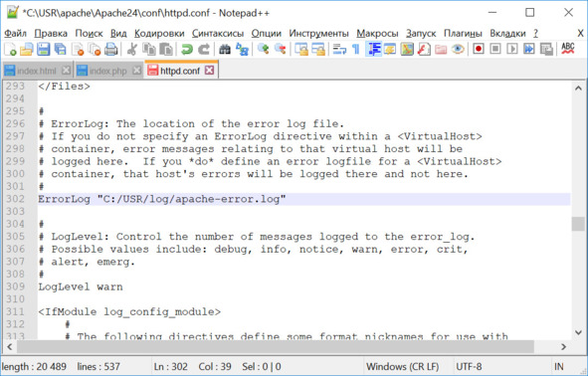Switch to the index.html tab
The height and width of the screenshot is (376, 588).
click(x=37, y=71)
